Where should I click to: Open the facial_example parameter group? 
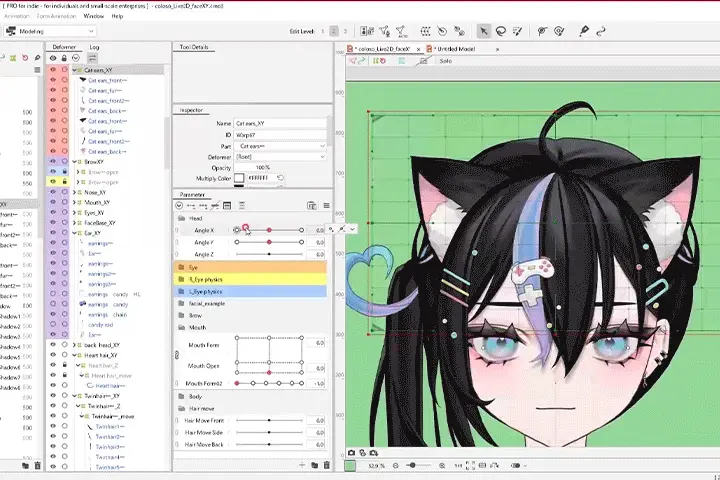click(x=250, y=304)
